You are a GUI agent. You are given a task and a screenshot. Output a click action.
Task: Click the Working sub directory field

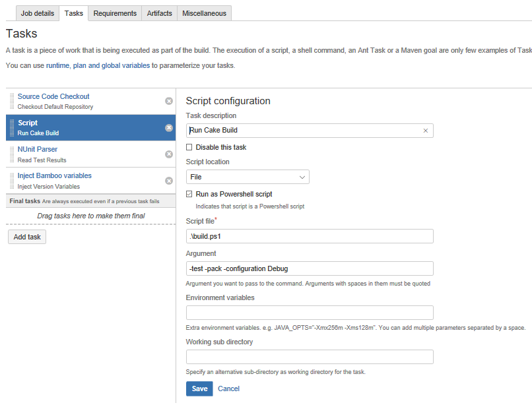click(x=310, y=356)
